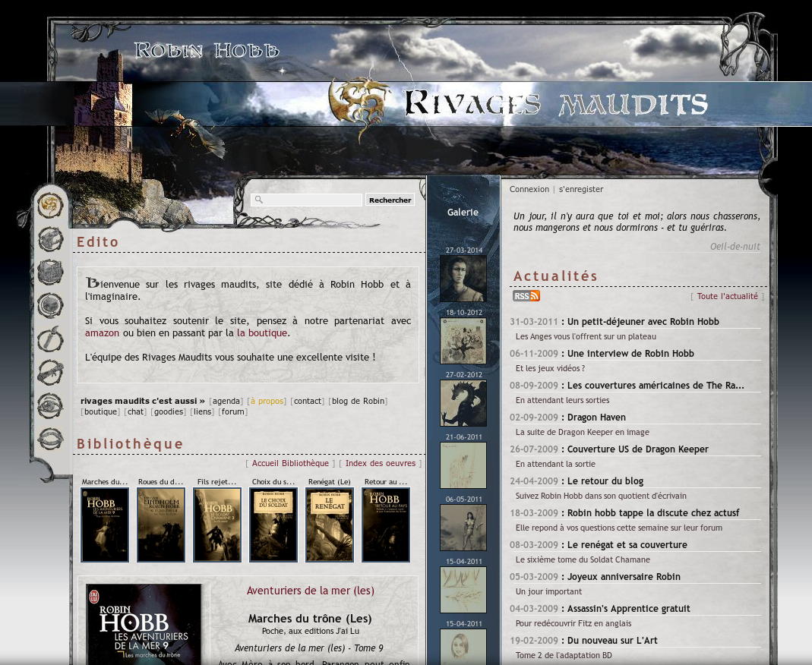
Task: Open the chat link
Action: (136, 412)
